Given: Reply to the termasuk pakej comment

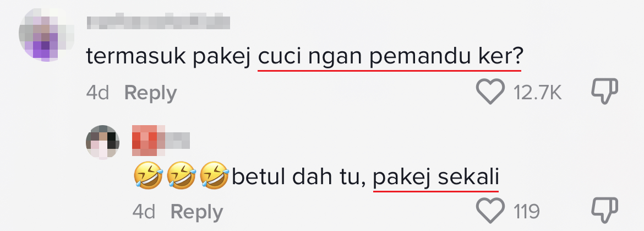Looking at the screenshot, I should (150, 93).
